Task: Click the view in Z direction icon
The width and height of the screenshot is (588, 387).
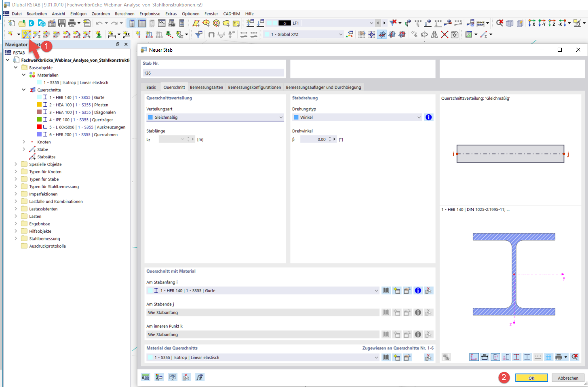Action: point(552,23)
